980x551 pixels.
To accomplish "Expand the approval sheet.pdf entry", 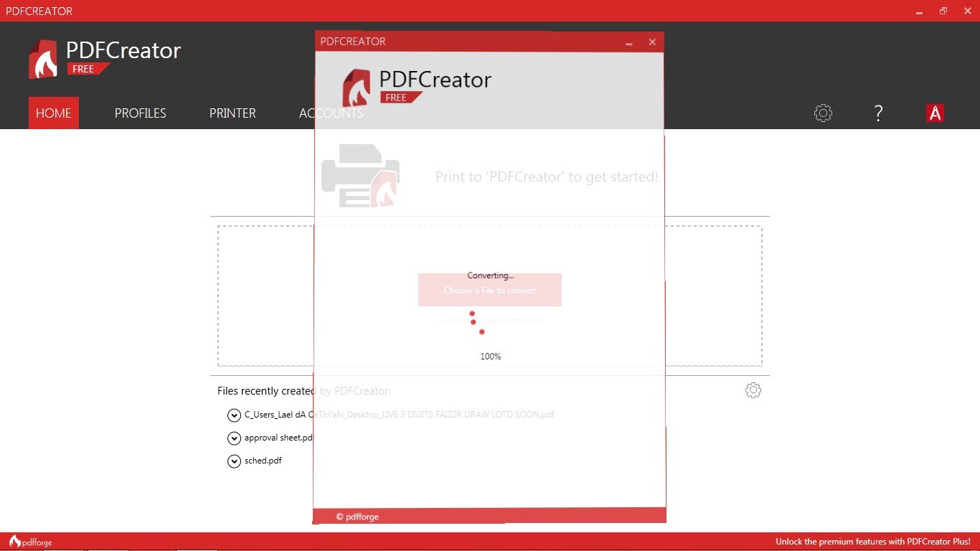I will coord(234,438).
